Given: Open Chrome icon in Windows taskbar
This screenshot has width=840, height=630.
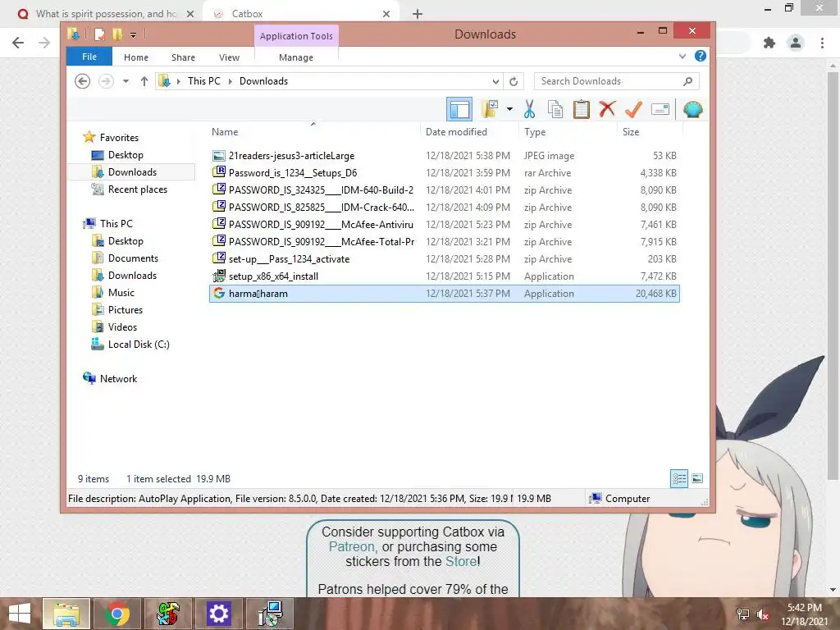Looking at the screenshot, I should pyautogui.click(x=116, y=614).
